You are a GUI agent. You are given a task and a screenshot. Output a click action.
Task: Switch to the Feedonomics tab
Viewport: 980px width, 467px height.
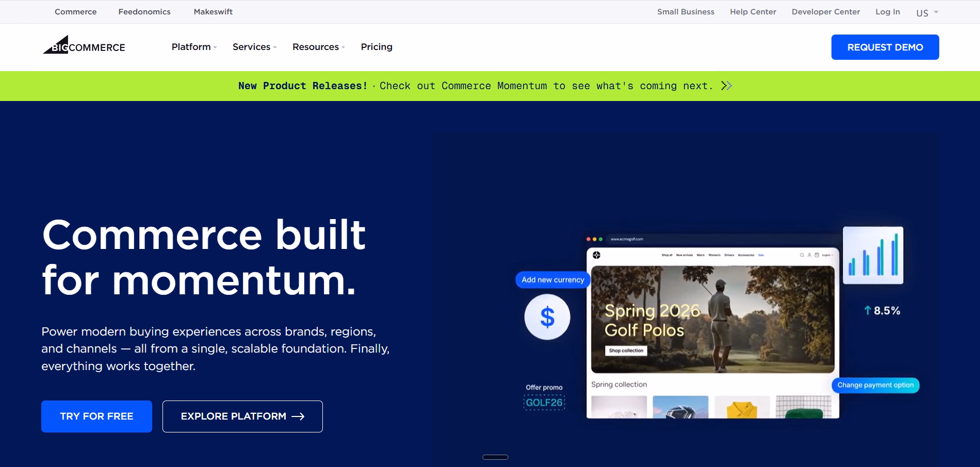point(144,12)
